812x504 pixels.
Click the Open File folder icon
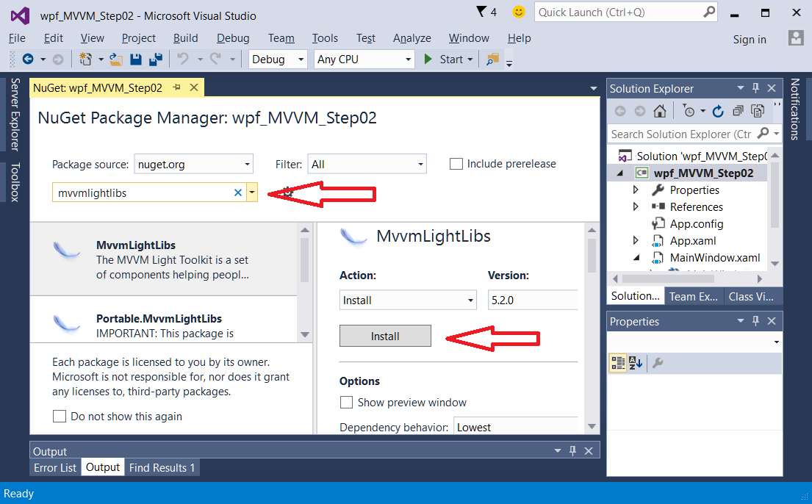click(x=116, y=60)
